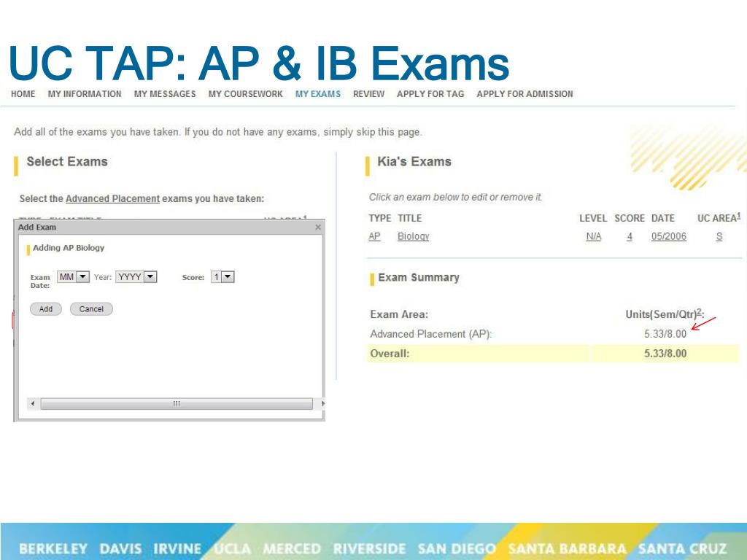Open MY MESSAGES in navigation
Viewport: 747px width, 560px height.
pos(165,94)
